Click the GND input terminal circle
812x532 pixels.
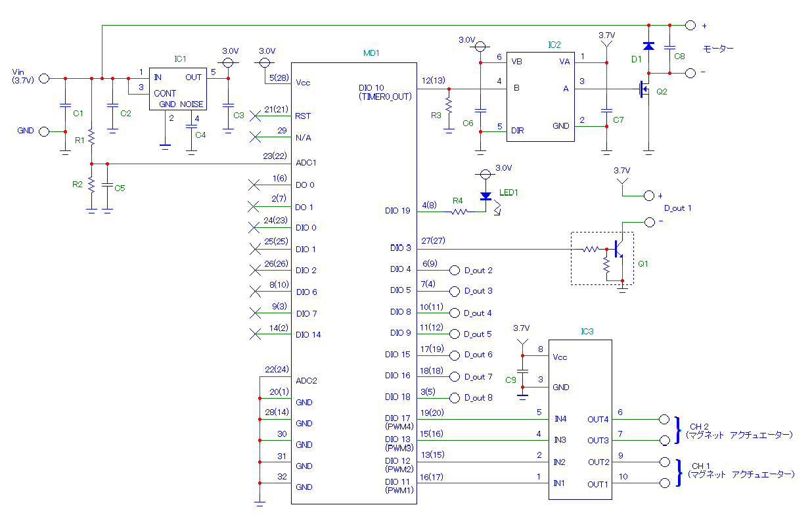(44, 131)
